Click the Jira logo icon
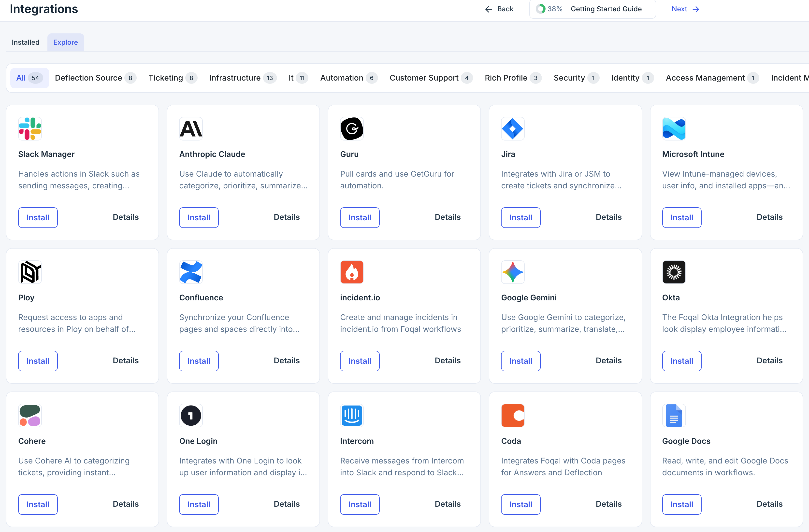 pos(513,129)
